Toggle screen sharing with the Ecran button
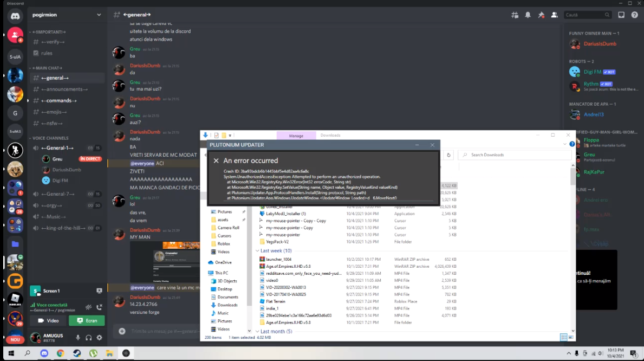The height and width of the screenshot is (361, 644). 87,321
